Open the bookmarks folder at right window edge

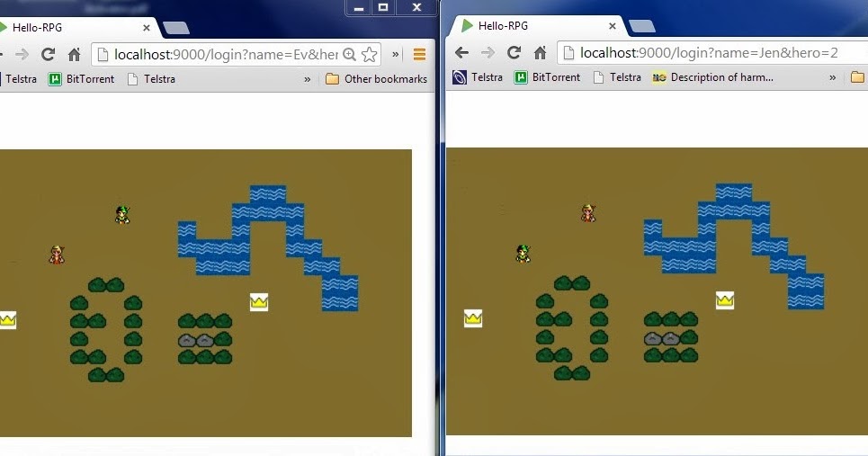pyautogui.click(x=857, y=77)
